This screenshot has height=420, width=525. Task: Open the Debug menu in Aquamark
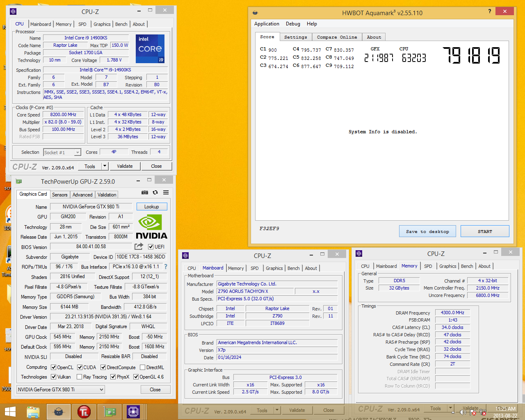click(x=293, y=24)
